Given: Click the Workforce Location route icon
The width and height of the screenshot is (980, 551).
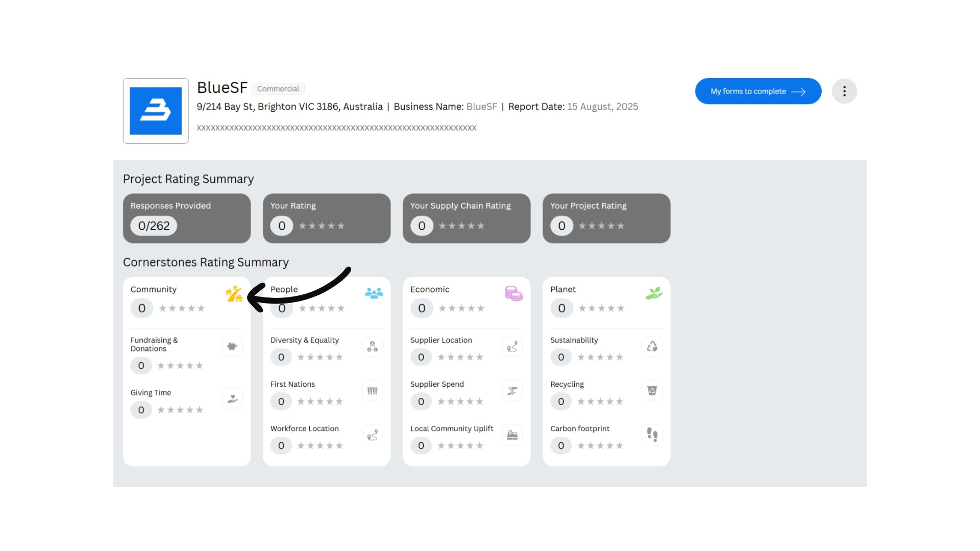Looking at the screenshot, I should pos(373,435).
